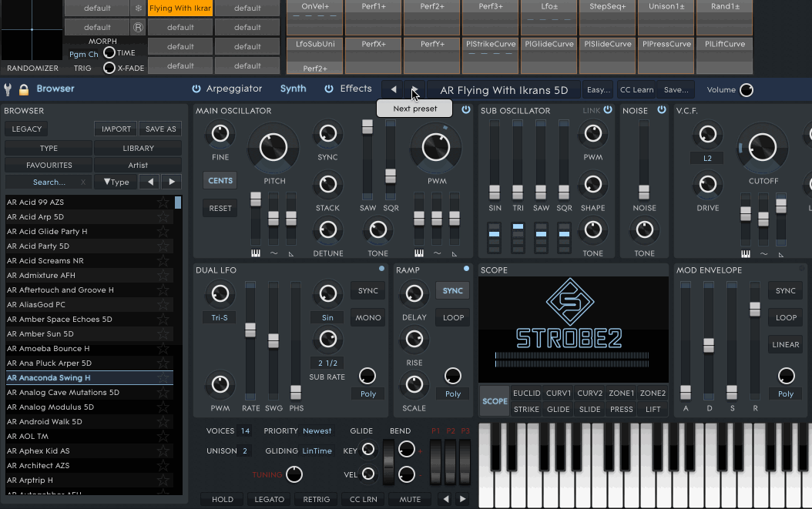This screenshot has height=509, width=812.
Task: Click the X-FADE knob
Action: (109, 68)
